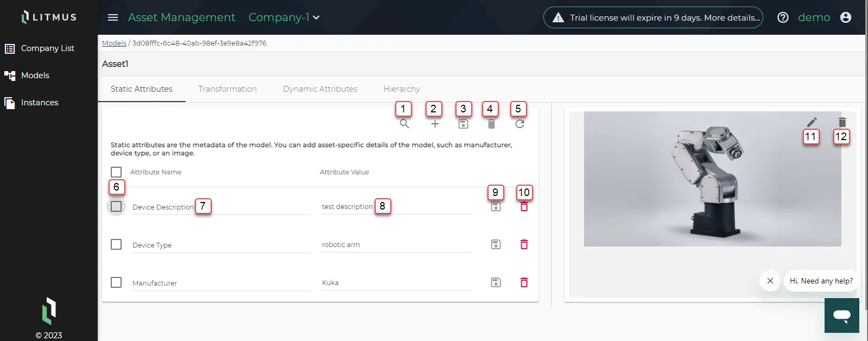Save the Manufacturer row
Screen dimensions: 868x341
pyautogui.click(x=496, y=282)
